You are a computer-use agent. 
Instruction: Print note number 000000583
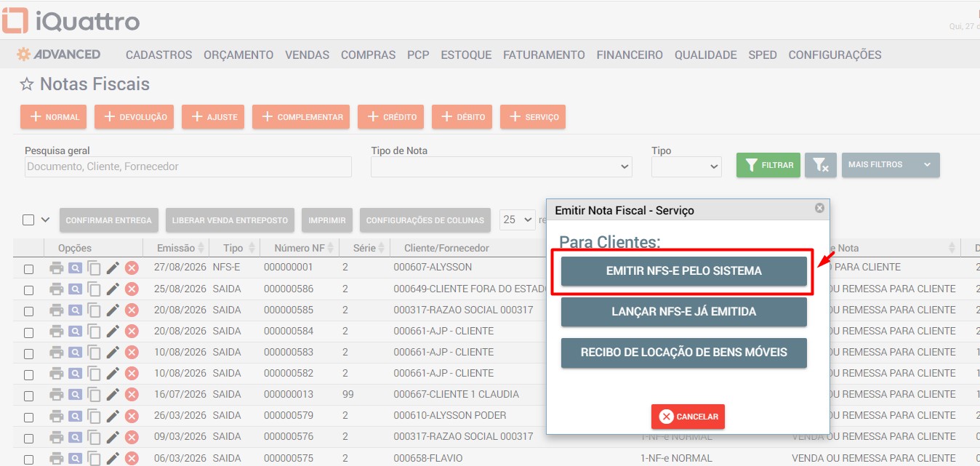coord(57,352)
